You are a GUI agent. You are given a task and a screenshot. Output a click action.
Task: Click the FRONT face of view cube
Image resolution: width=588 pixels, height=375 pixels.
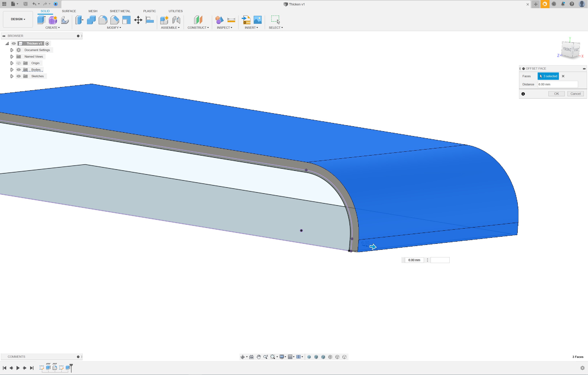pyautogui.click(x=567, y=50)
